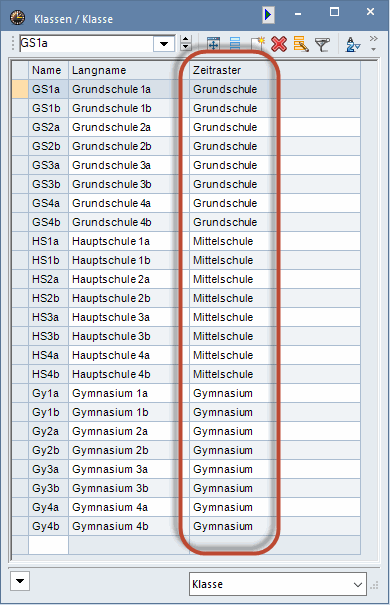Select the Gy3b name cell
Viewport: 390px width, 605px height.
[x=49, y=488]
